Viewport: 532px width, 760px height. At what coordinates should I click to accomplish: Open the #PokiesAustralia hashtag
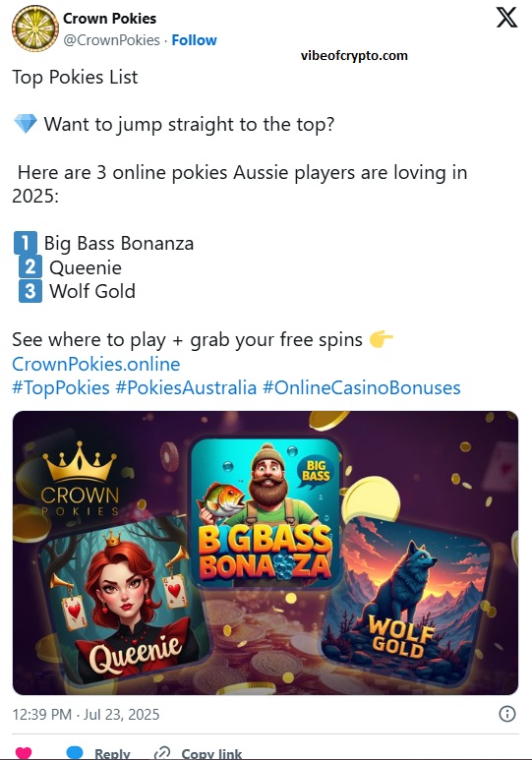click(x=186, y=387)
